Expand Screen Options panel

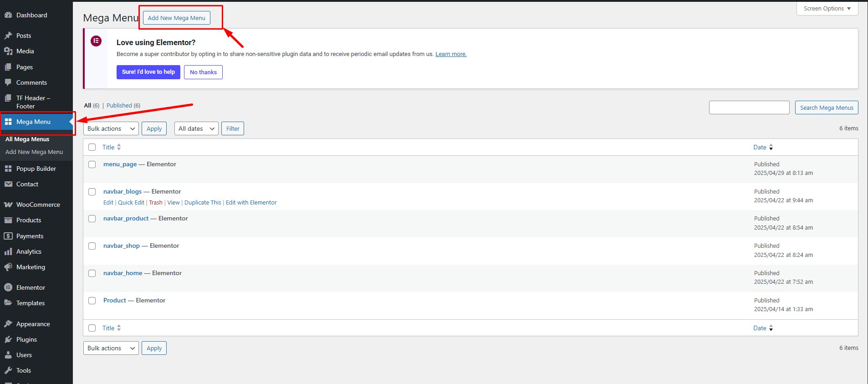tap(827, 9)
